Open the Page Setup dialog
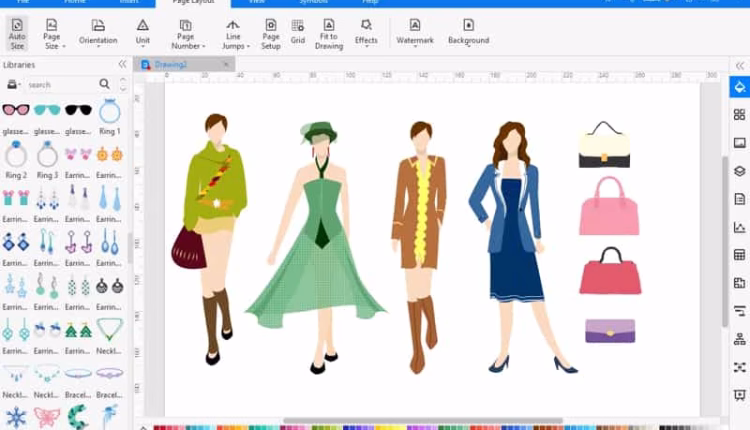Image resolution: width=750 pixels, height=430 pixels. 271,33
